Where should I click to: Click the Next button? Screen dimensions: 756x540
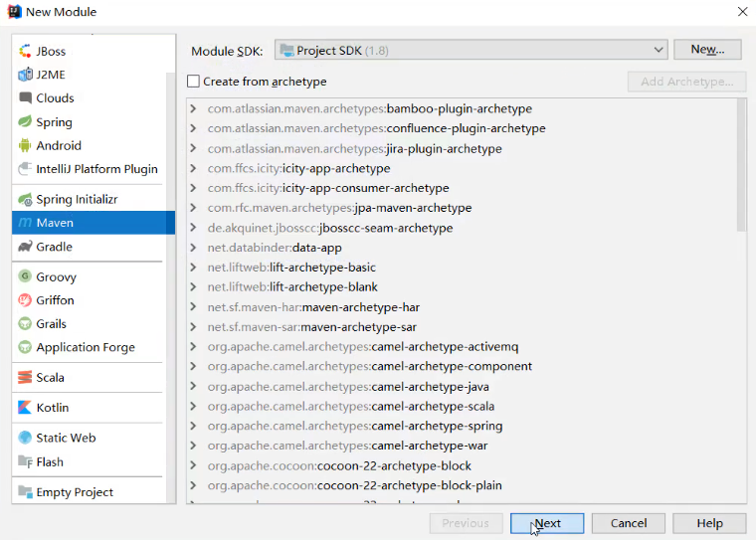click(x=547, y=523)
